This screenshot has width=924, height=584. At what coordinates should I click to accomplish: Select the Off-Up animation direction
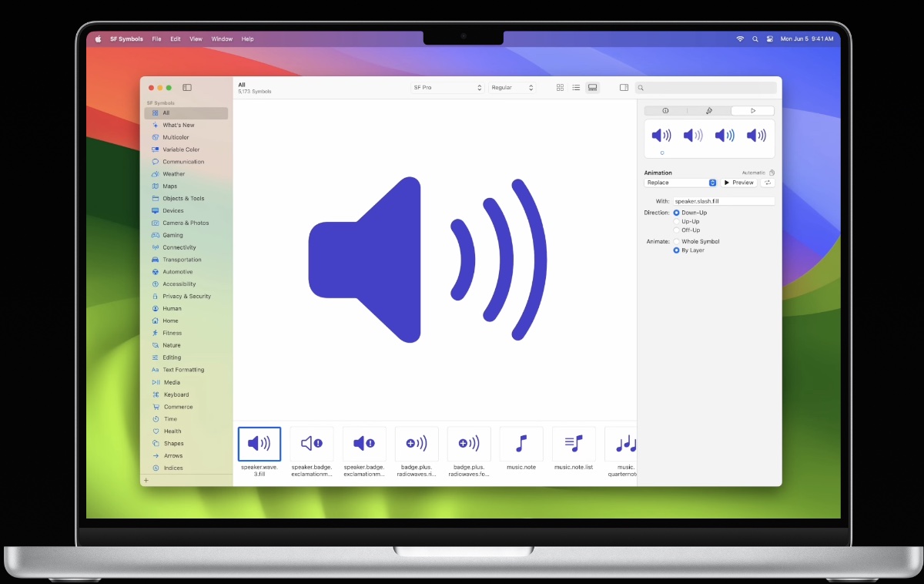677,230
